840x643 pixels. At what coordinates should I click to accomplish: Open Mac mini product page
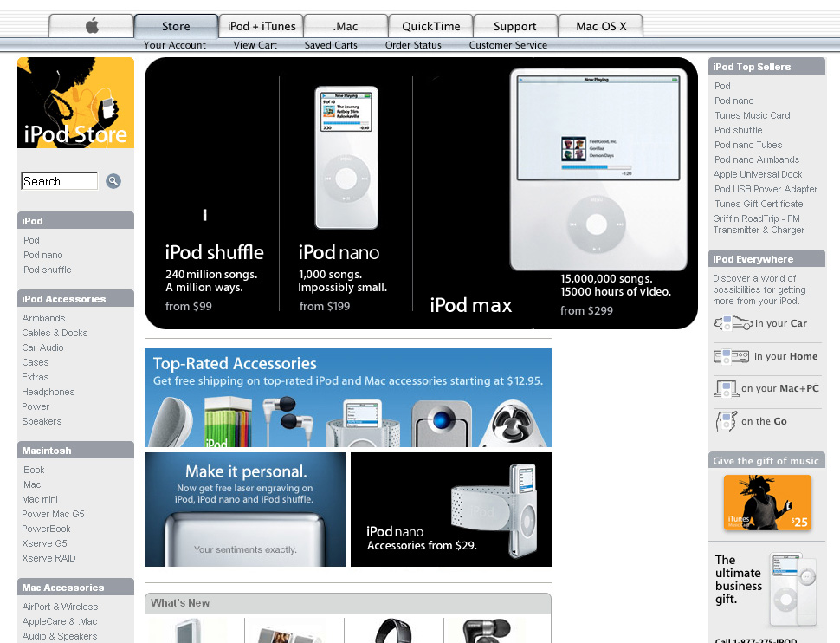pos(40,499)
